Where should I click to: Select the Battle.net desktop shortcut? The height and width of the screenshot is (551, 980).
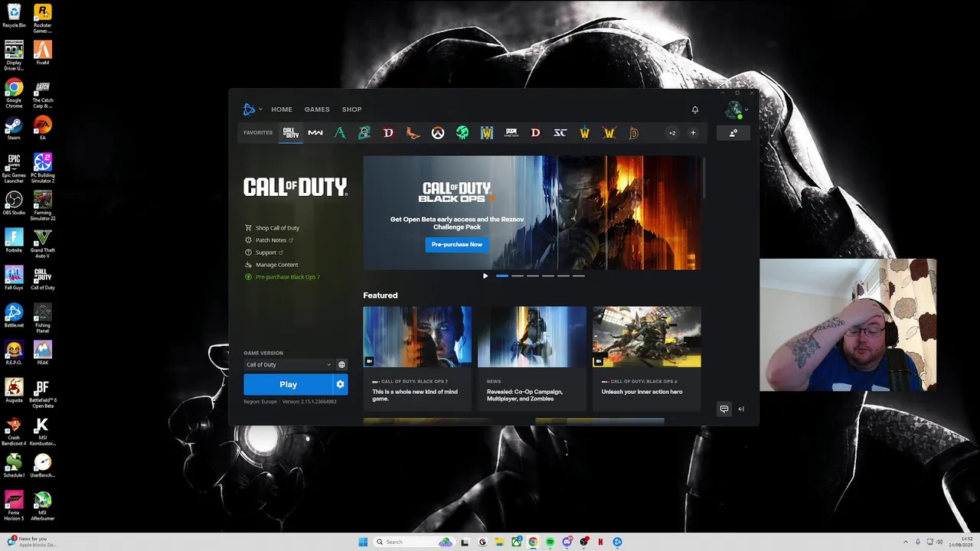14,315
